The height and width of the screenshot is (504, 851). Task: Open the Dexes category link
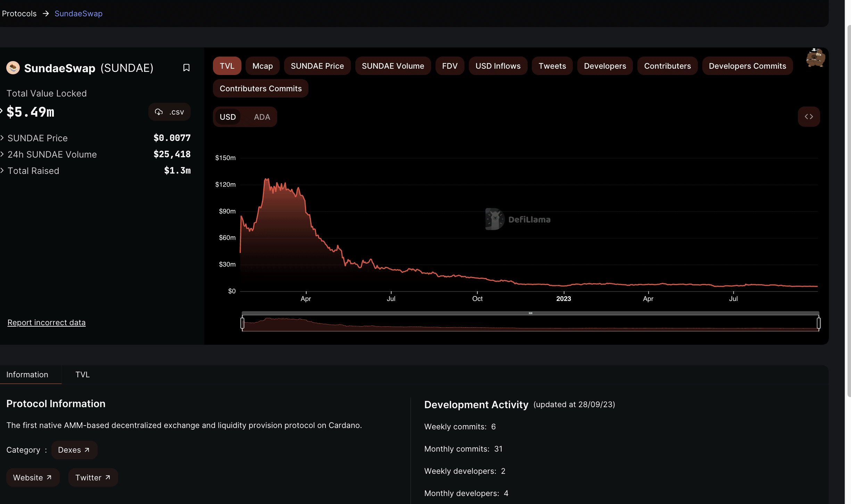click(x=74, y=450)
